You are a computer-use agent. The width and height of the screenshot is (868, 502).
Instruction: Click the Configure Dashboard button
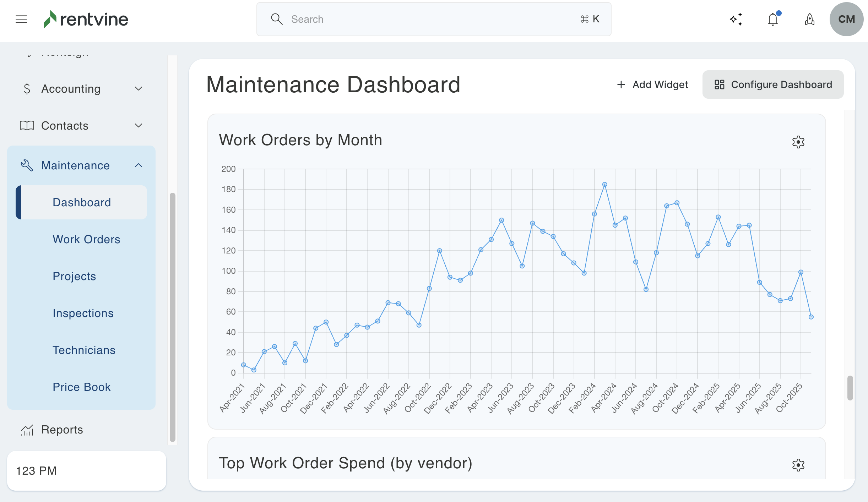click(773, 84)
